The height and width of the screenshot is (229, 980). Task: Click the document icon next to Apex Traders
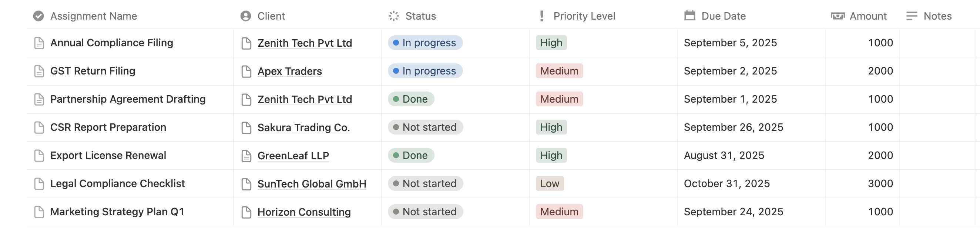(x=246, y=71)
